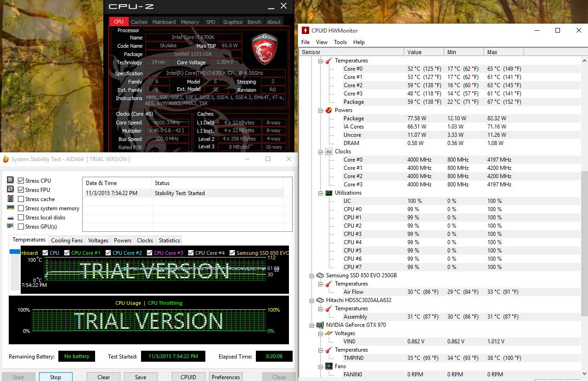Switch to the Cooling Fans tab in AIDA64

click(67, 241)
